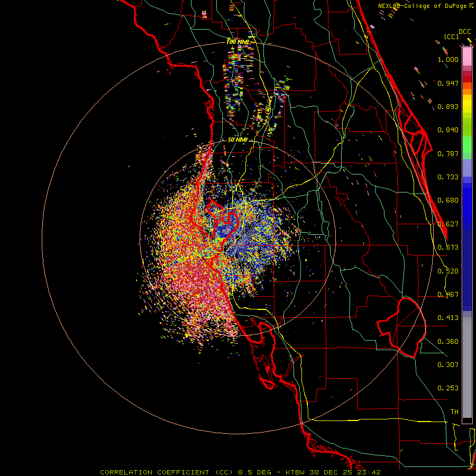Click the 100 NMI range ring label

pos(237,42)
